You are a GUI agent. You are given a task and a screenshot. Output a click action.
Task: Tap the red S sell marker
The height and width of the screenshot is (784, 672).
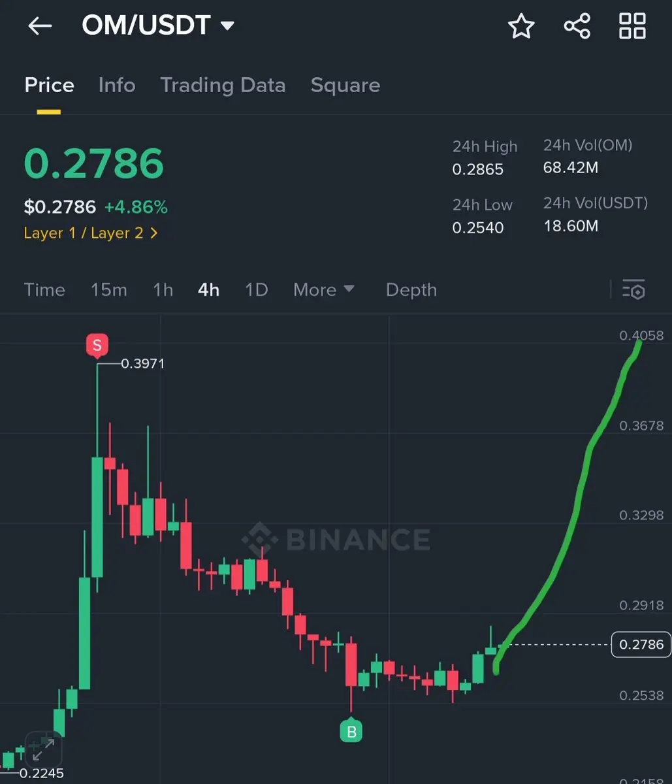pos(97,346)
